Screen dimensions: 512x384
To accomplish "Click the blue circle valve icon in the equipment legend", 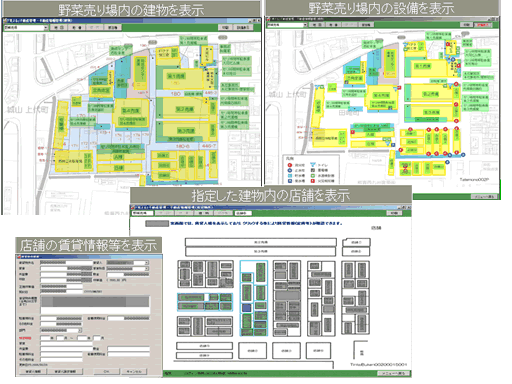I will coord(290,170).
